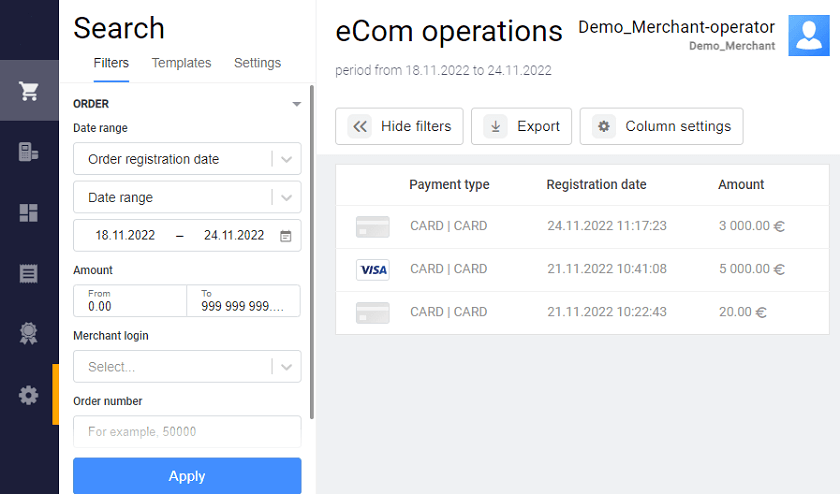Open the award badge sidebar icon
Viewport: 840px width, 494px height.
pos(29,334)
